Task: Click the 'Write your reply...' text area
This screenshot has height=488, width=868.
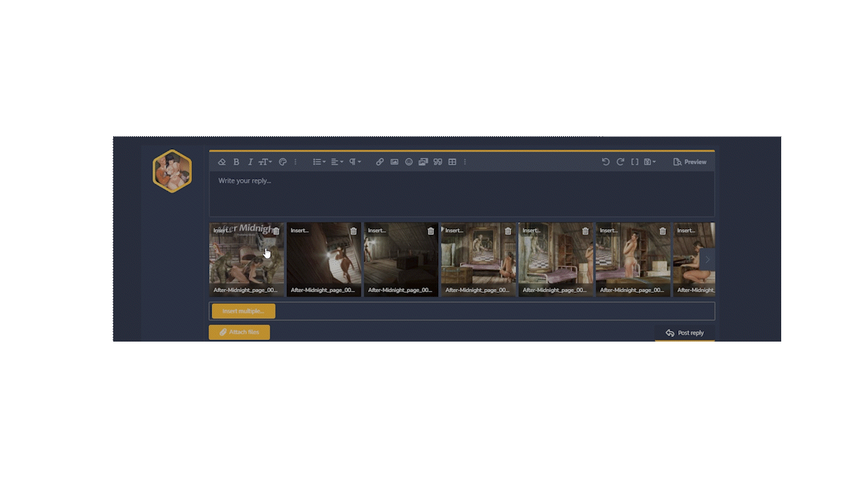Action: 462,194
